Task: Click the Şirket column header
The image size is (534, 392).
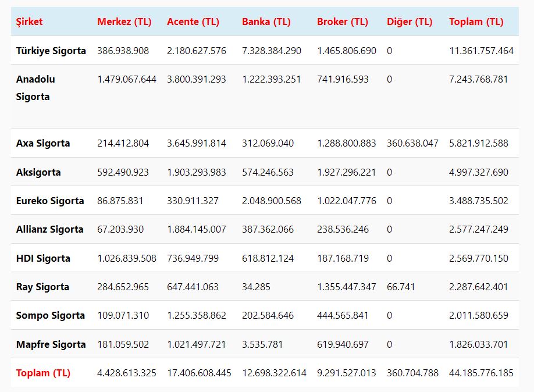Action: [29, 22]
